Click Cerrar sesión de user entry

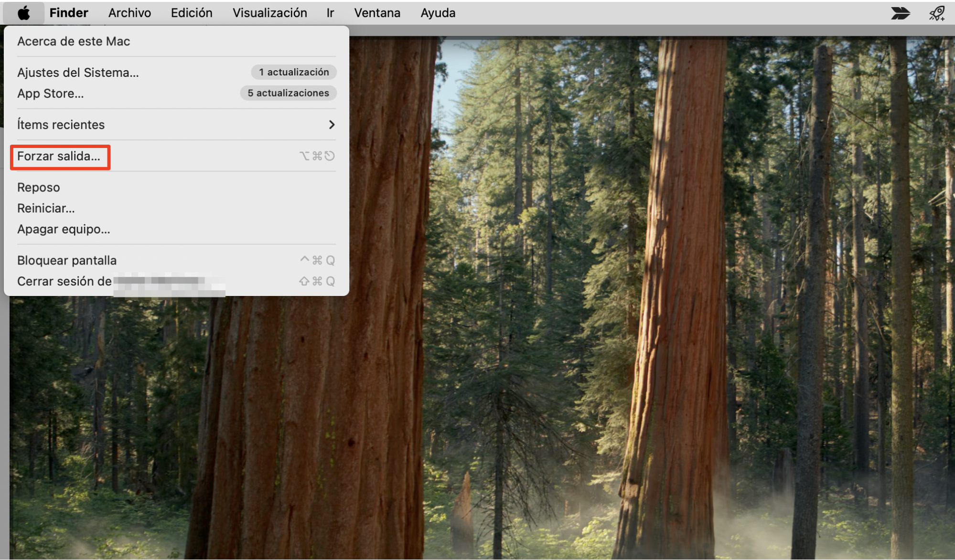pos(64,281)
